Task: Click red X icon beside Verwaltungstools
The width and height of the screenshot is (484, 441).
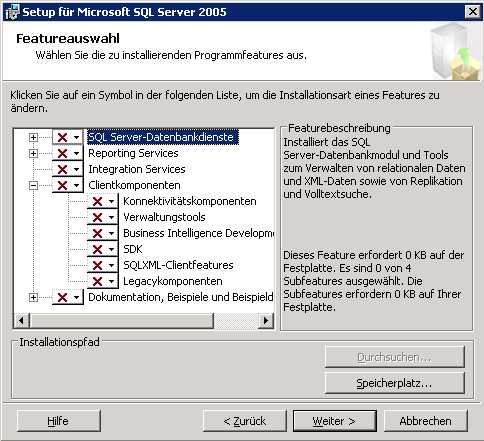Action: coord(97,217)
